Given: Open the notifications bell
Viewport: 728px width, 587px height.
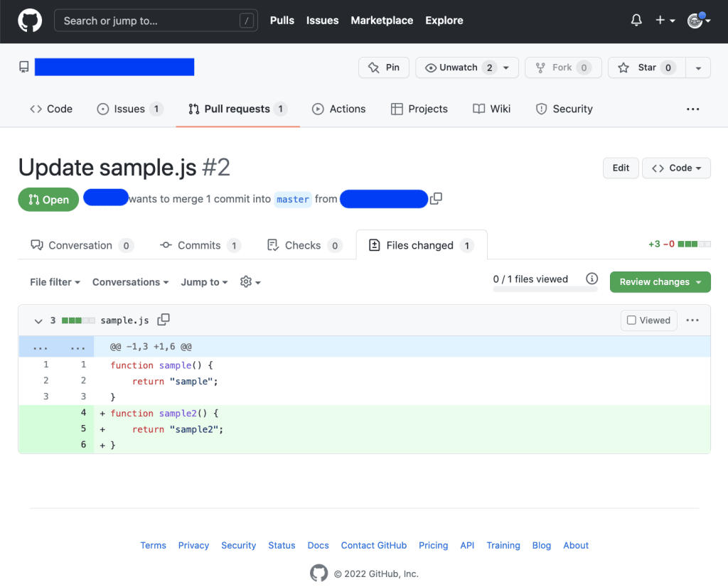Looking at the screenshot, I should click(636, 21).
